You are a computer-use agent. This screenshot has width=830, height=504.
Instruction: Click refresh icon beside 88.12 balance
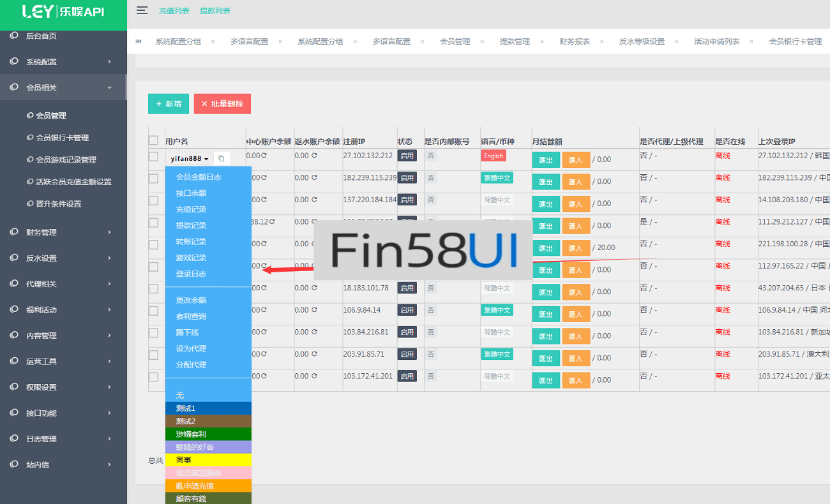[x=272, y=222]
